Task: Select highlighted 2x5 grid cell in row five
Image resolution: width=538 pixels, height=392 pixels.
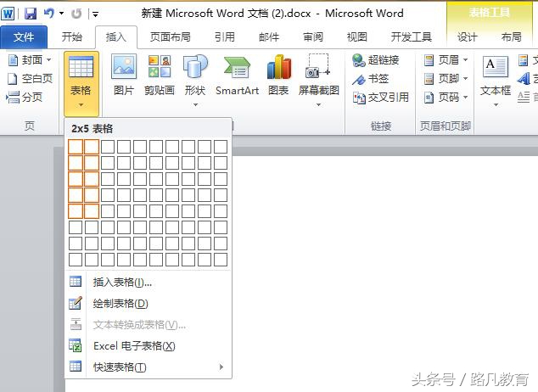Action: tap(92, 211)
